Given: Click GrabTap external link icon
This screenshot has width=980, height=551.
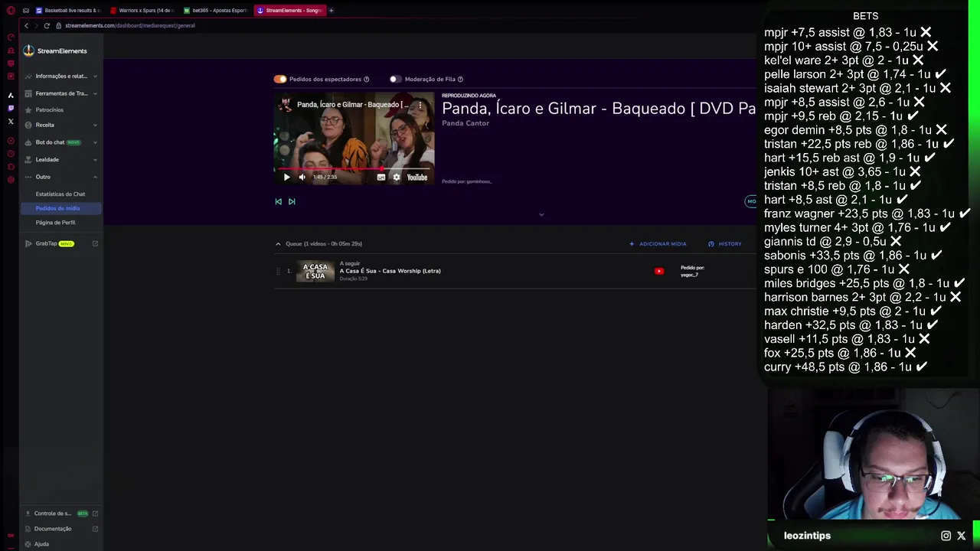Looking at the screenshot, I should pos(95,243).
